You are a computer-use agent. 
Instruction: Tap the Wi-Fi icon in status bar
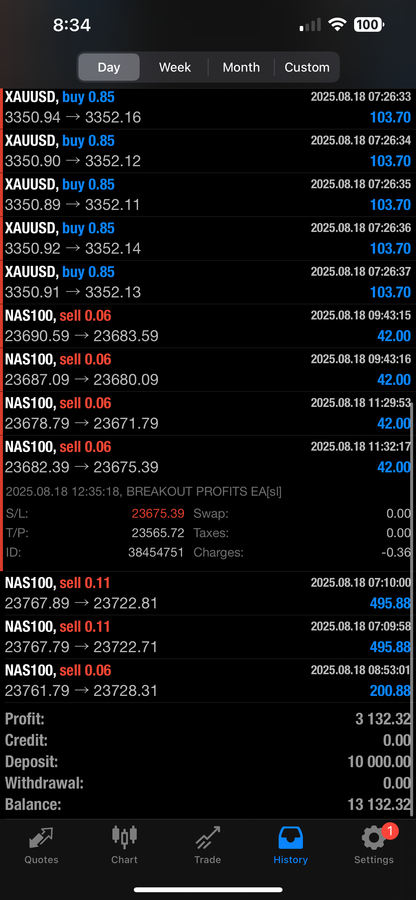[337, 25]
